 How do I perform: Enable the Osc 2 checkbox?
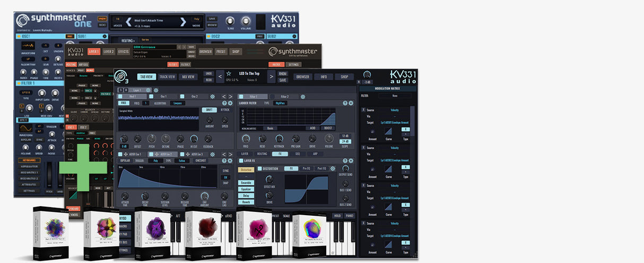pyautogui.click(x=182, y=97)
